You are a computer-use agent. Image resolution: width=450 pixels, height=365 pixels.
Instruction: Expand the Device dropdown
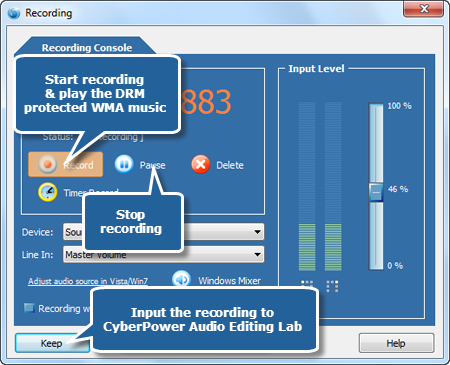257,232
